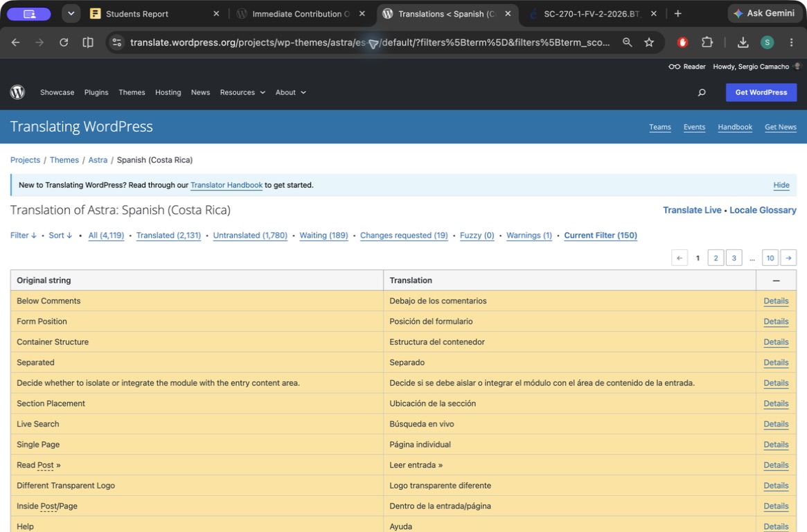This screenshot has width=807, height=532.
Task: Show Waiting (189) strings
Action: [x=323, y=235]
